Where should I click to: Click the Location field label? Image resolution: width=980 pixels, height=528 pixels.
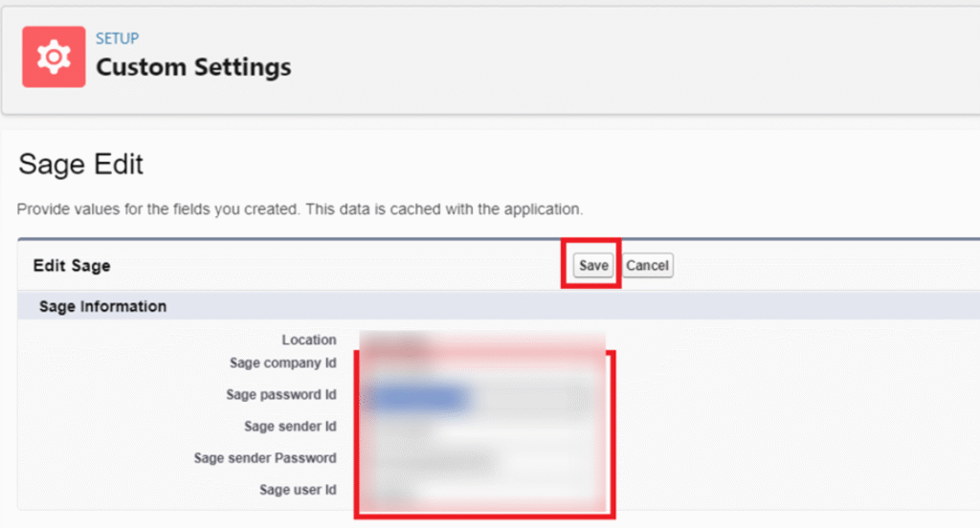point(309,340)
